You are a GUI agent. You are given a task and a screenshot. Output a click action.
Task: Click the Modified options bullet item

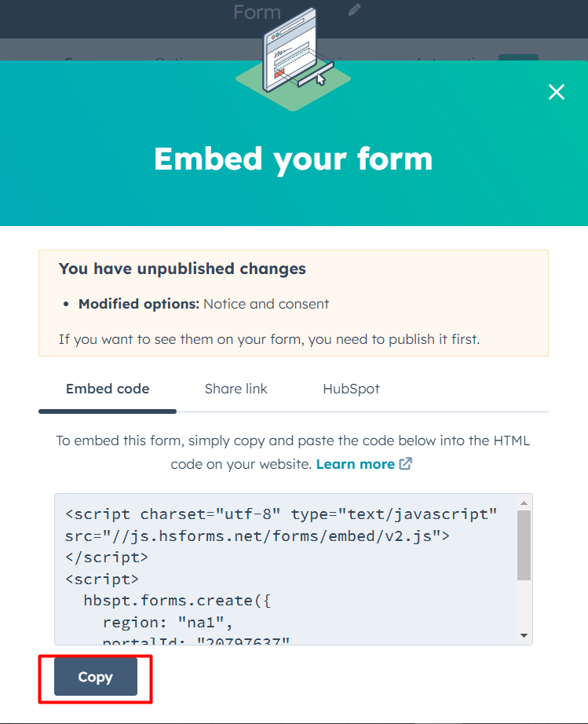[203, 304]
